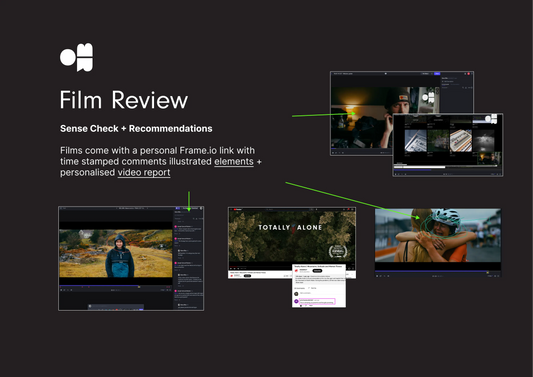
Task: Click the "Film Review" heading
Action: point(124,100)
